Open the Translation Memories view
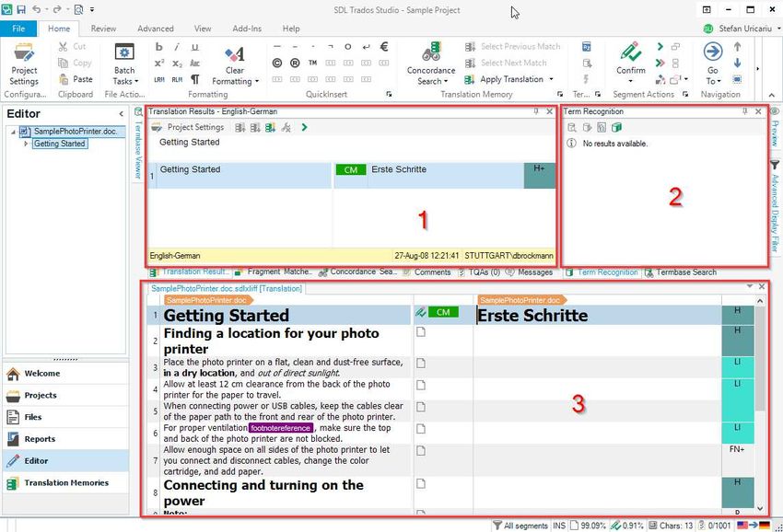The height and width of the screenshot is (532, 783). pos(65,483)
